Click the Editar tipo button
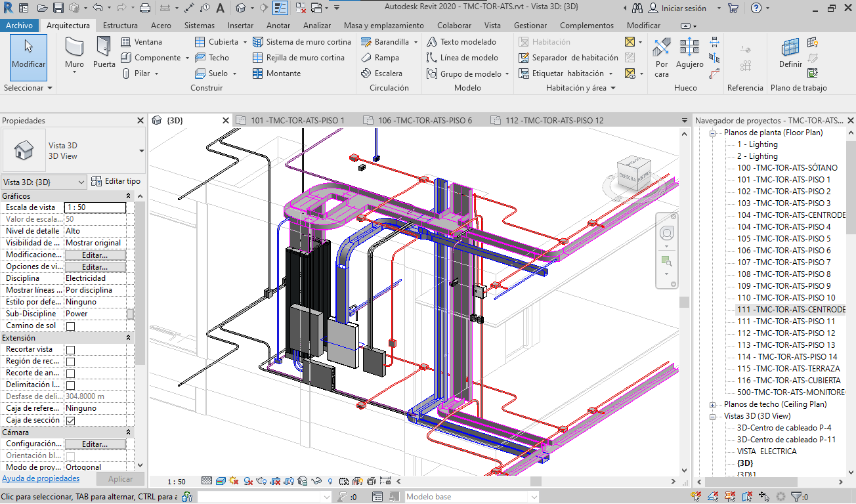 116,181
